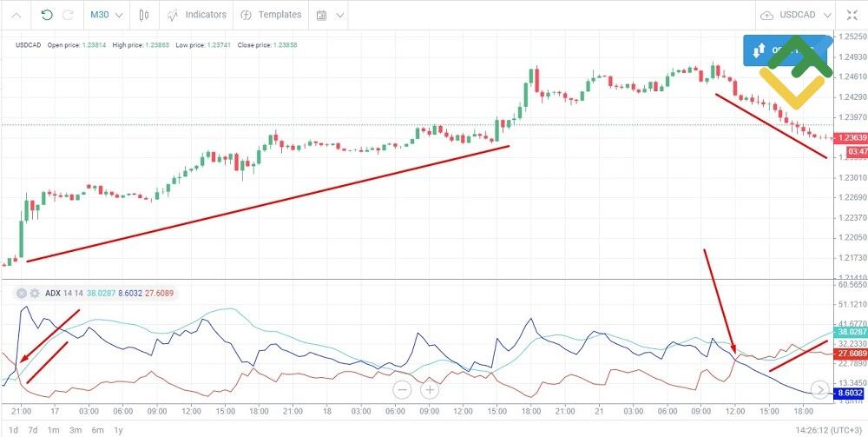This screenshot has height=437, width=868.
Task: Click the Low price 1.23741 readout
Action: pos(204,45)
